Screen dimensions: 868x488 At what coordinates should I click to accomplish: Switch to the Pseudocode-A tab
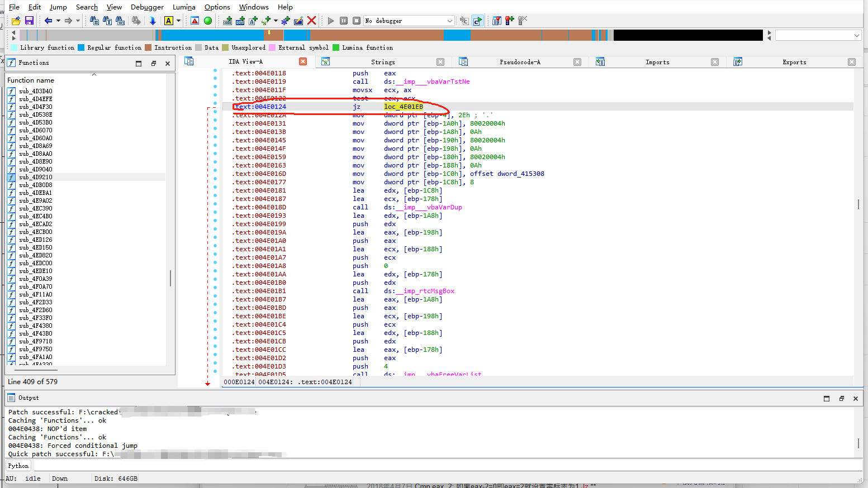coord(520,62)
